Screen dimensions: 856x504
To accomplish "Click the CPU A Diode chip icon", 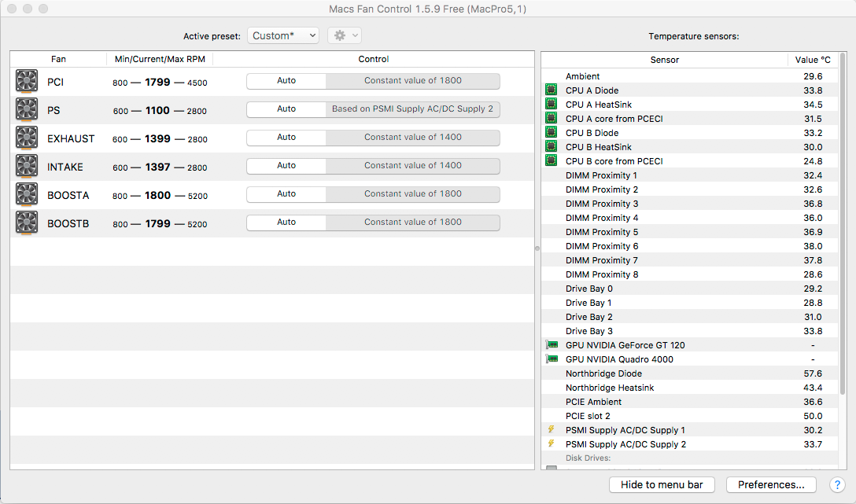I will [552, 90].
